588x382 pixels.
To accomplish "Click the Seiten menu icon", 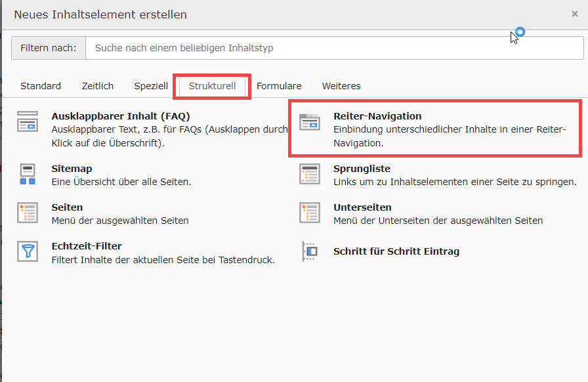I will pos(28,213).
